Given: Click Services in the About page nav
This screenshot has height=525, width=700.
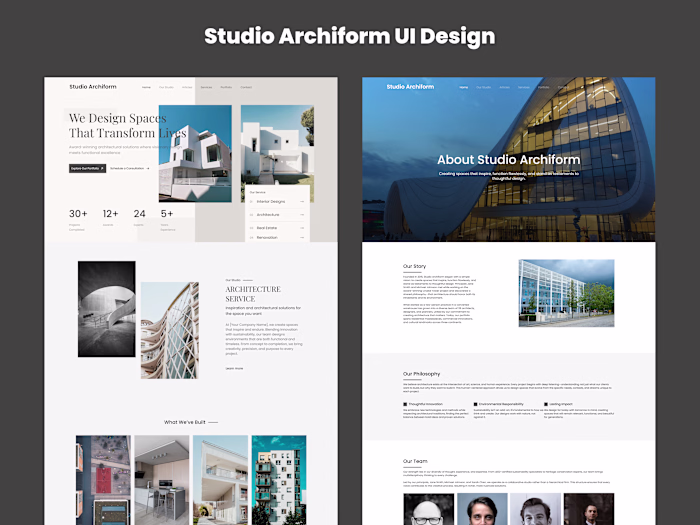Looking at the screenshot, I should [524, 88].
